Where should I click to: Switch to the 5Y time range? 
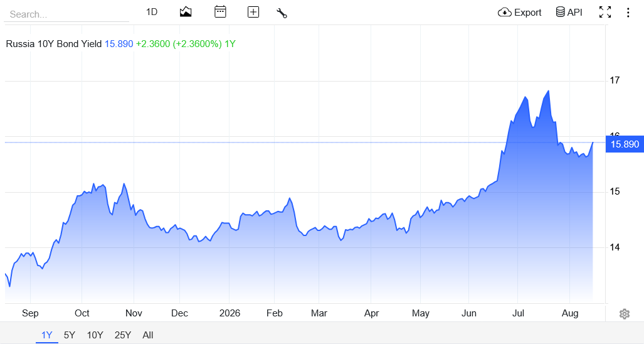tap(70, 335)
